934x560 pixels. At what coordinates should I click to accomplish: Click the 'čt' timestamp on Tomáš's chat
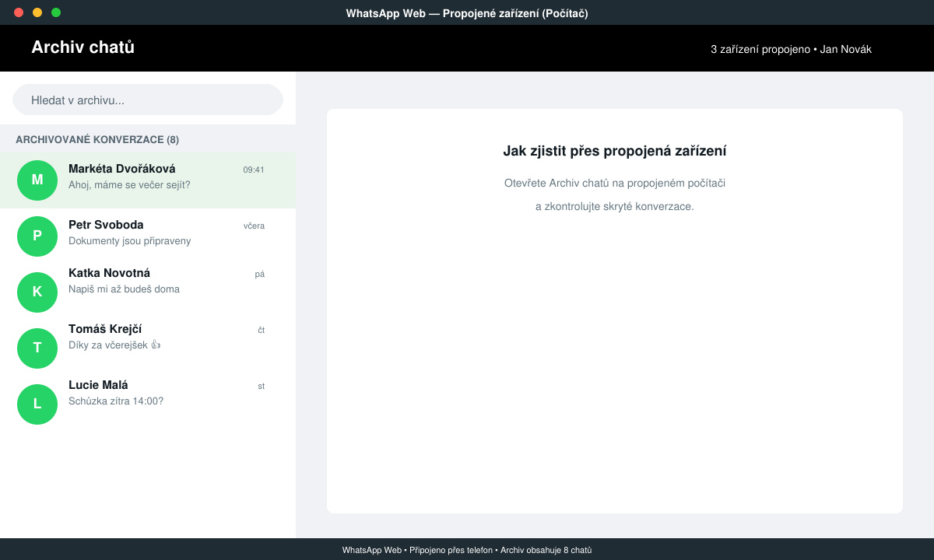point(261,330)
